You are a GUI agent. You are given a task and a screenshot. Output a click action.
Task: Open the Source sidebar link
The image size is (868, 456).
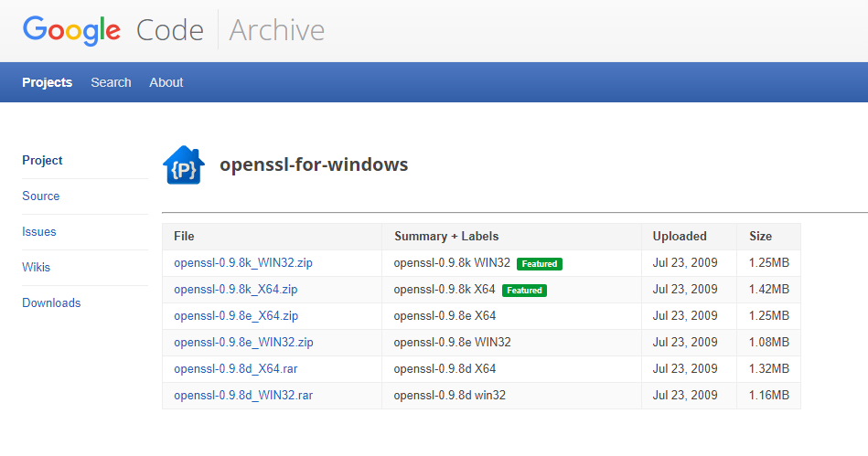[41, 196]
